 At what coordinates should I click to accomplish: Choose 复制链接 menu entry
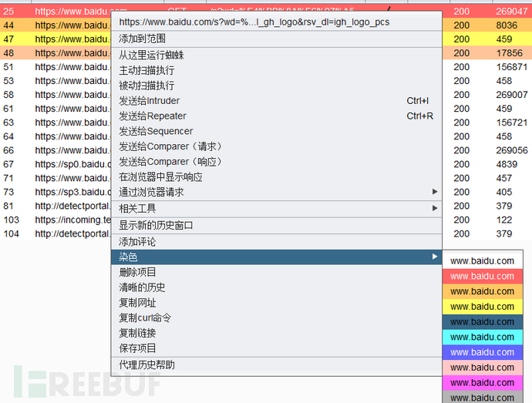277,333
